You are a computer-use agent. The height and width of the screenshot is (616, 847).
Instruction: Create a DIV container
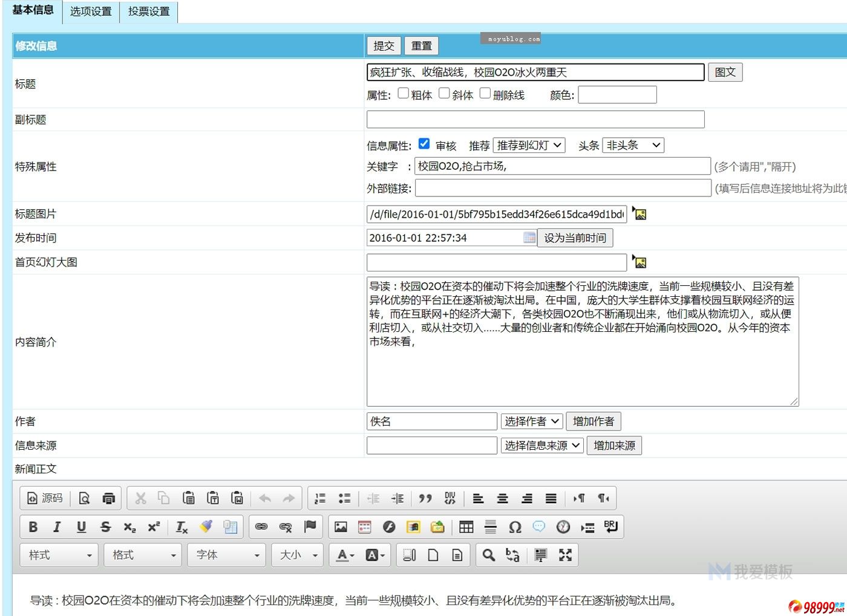[x=450, y=498]
